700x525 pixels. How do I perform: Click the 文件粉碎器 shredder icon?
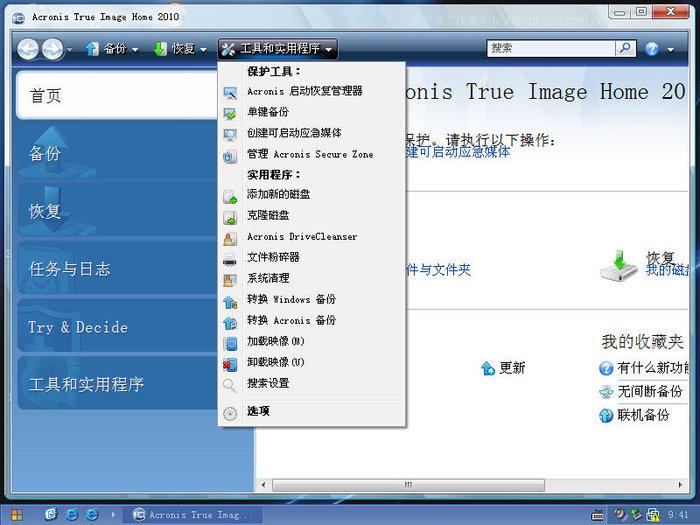click(230, 259)
